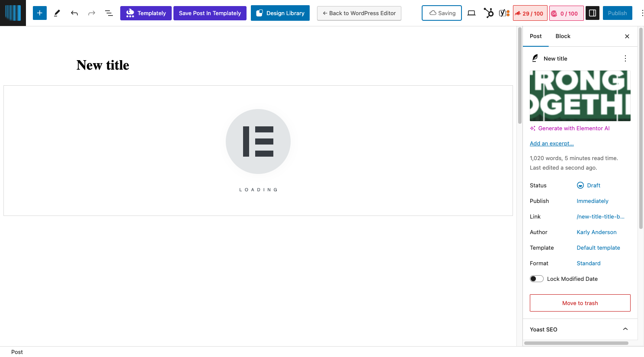Click the site logo in the top-left corner

(13, 13)
